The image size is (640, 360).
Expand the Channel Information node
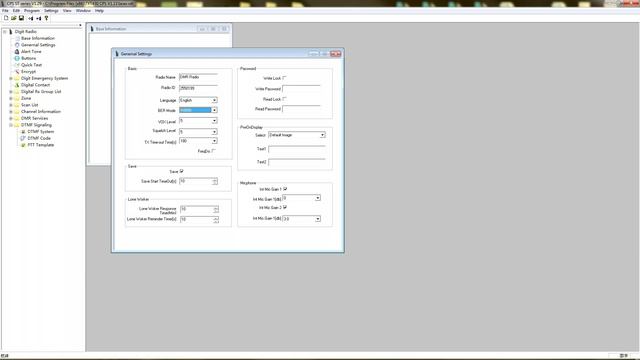coord(11,111)
